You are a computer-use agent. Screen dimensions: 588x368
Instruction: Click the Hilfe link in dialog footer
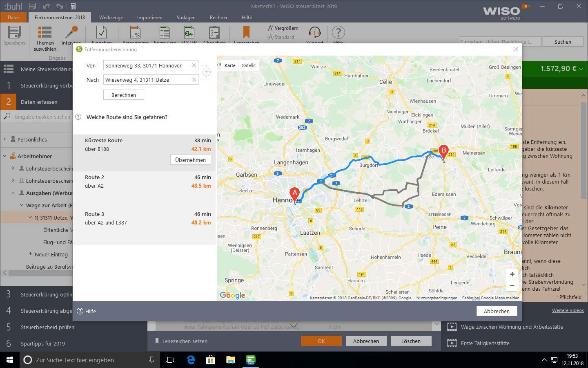pos(87,311)
